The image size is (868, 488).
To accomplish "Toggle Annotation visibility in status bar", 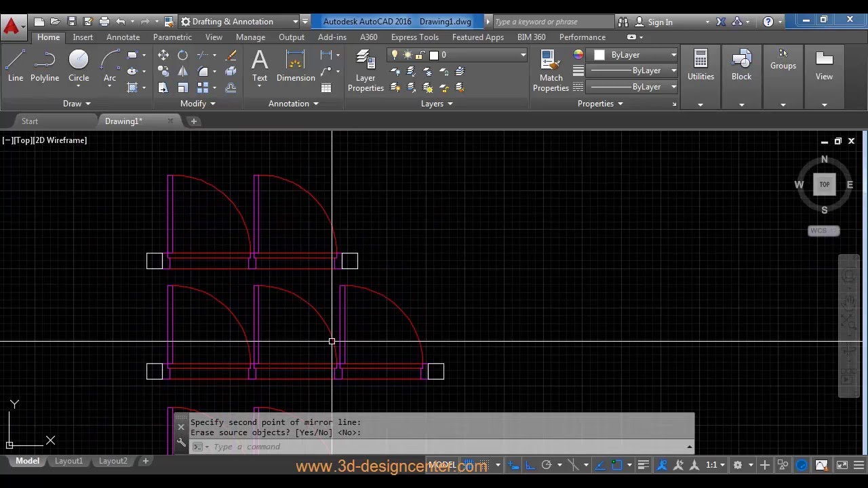I will coord(663,465).
